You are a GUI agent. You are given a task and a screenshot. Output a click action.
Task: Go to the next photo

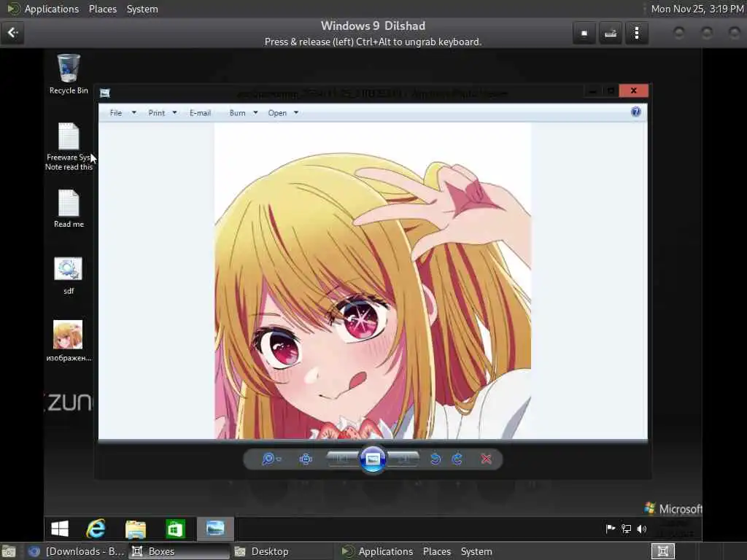pos(403,459)
